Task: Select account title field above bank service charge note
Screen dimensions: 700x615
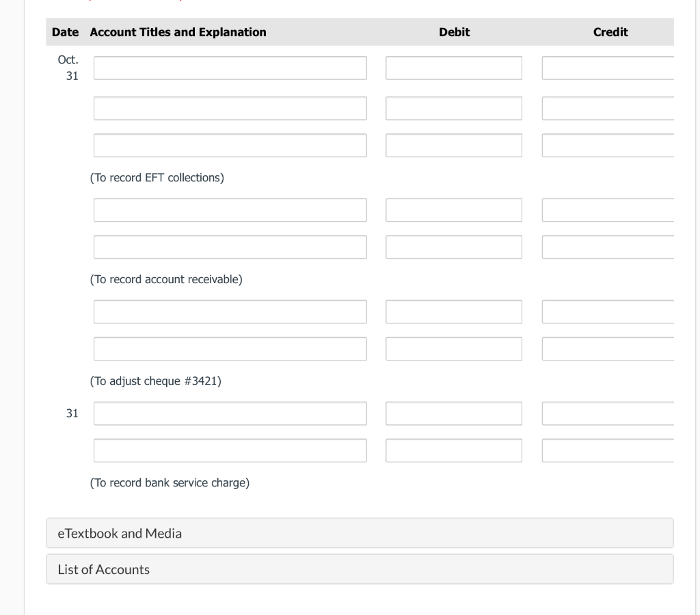Action: [230, 451]
